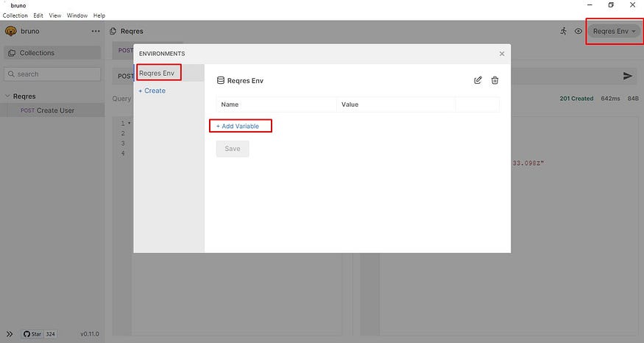The height and width of the screenshot is (343, 644).
Task: Click the Reqres collection icon in header
Action: tap(113, 31)
